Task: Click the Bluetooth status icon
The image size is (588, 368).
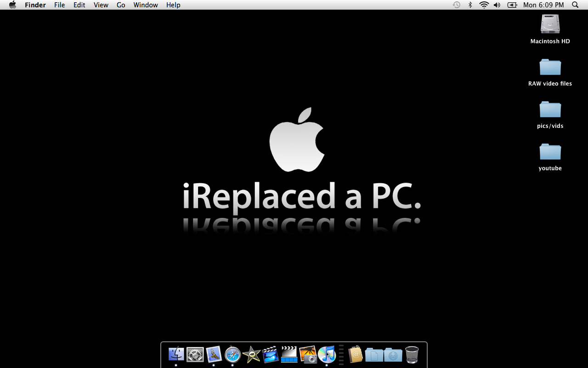Action: (470, 5)
